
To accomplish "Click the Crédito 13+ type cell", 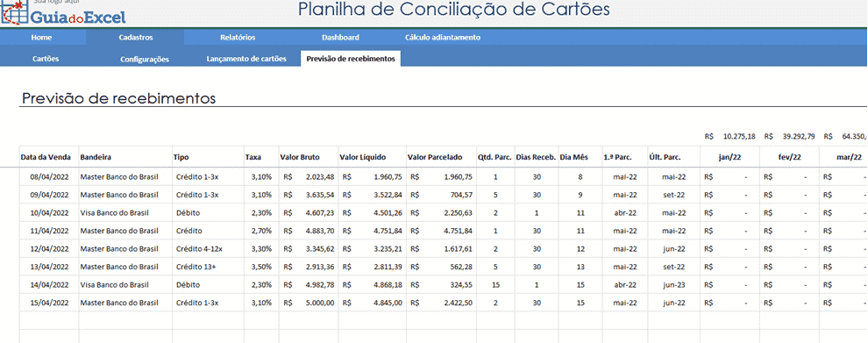I will pos(208,267).
